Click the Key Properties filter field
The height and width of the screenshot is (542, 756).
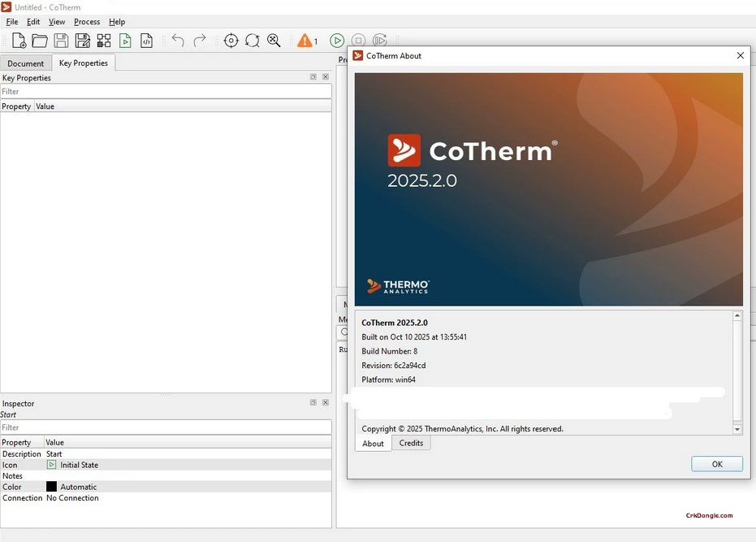pyautogui.click(x=166, y=91)
